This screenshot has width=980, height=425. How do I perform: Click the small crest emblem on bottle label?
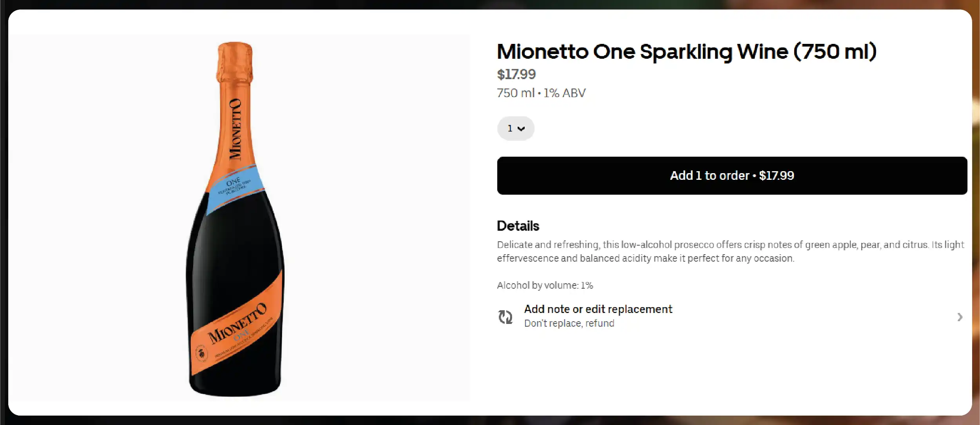[x=202, y=353]
